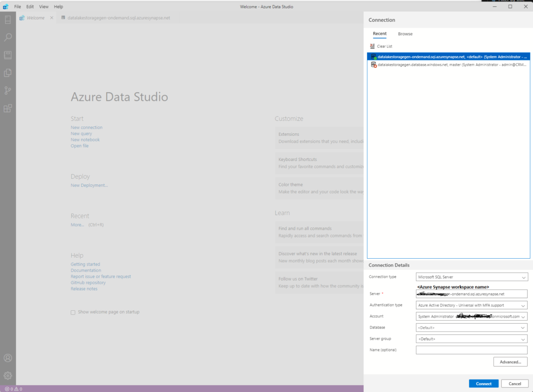Open Advanced connection properties

click(510, 362)
